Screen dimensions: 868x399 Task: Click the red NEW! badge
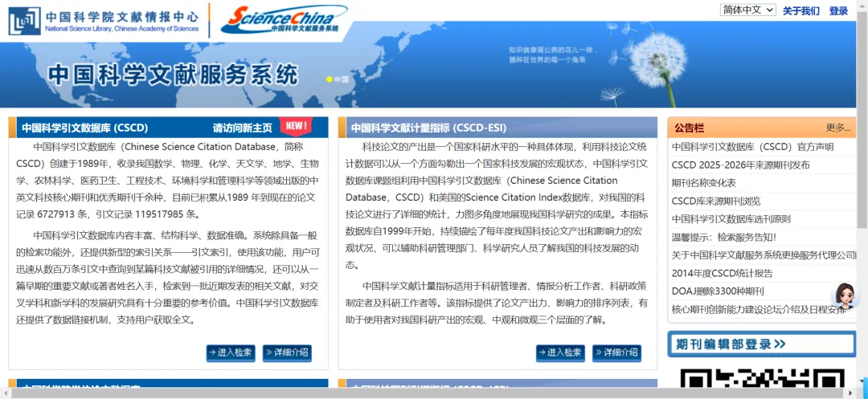point(296,125)
